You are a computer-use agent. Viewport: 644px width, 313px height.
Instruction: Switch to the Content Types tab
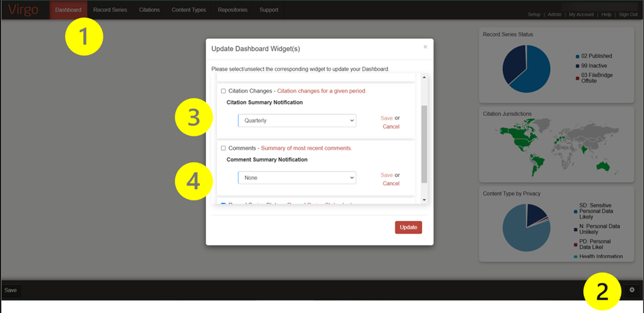[x=189, y=10]
